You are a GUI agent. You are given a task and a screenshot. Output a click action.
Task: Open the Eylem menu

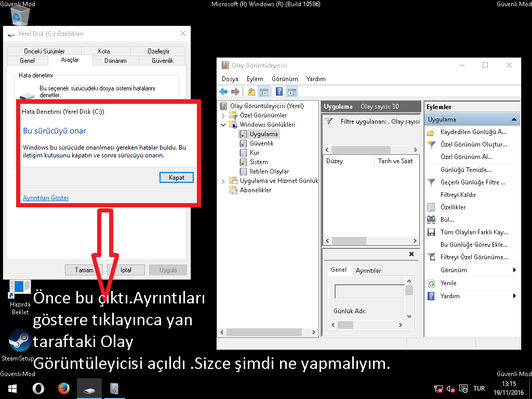(255, 79)
